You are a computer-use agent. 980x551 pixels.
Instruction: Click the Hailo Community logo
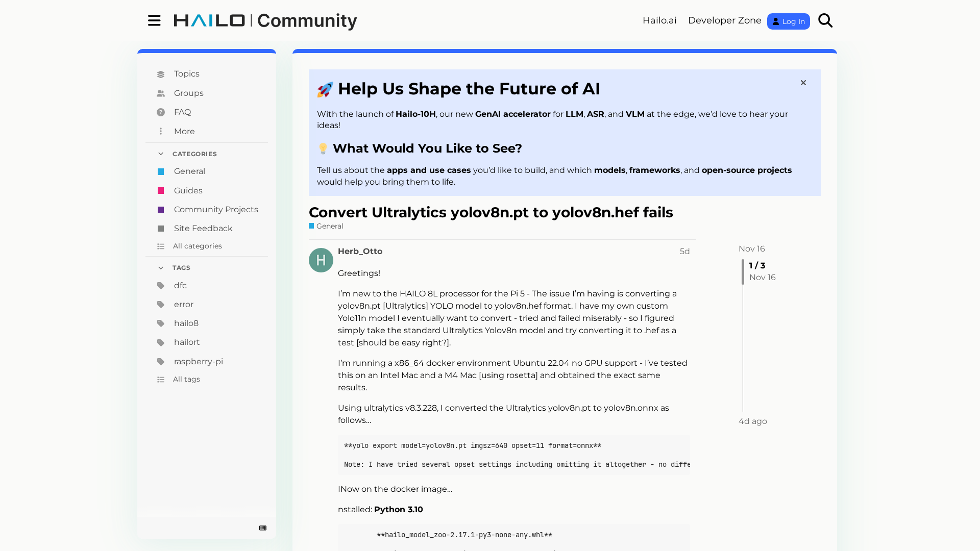265,20
